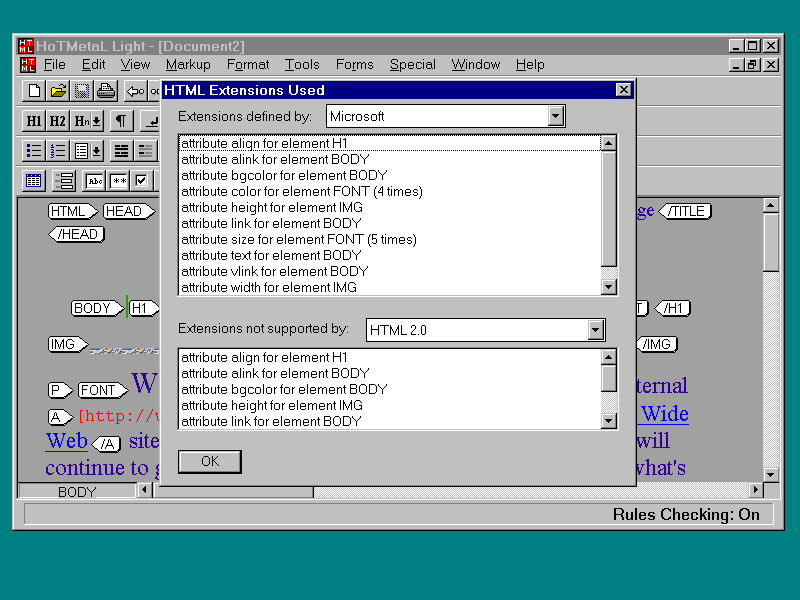Click the OK button in dialog
Image resolution: width=800 pixels, height=600 pixels.
coord(210,461)
